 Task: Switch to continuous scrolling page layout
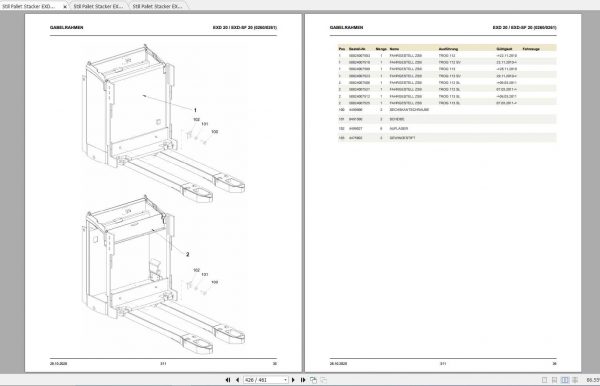pos(554,380)
